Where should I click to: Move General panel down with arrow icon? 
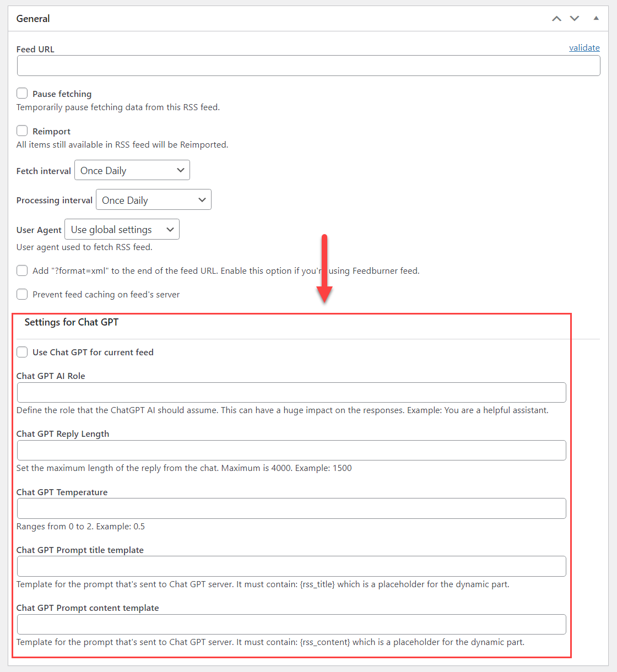coord(575,19)
